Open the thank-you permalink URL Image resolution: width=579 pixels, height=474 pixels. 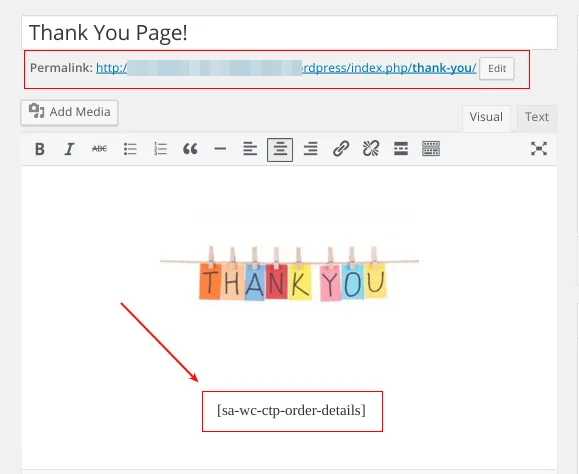(x=286, y=68)
